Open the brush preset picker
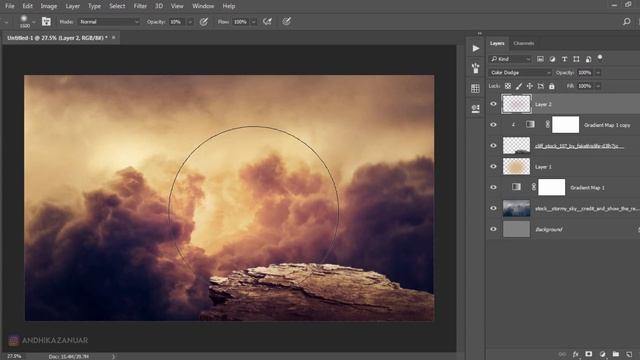The height and width of the screenshot is (360, 640). coord(33,22)
